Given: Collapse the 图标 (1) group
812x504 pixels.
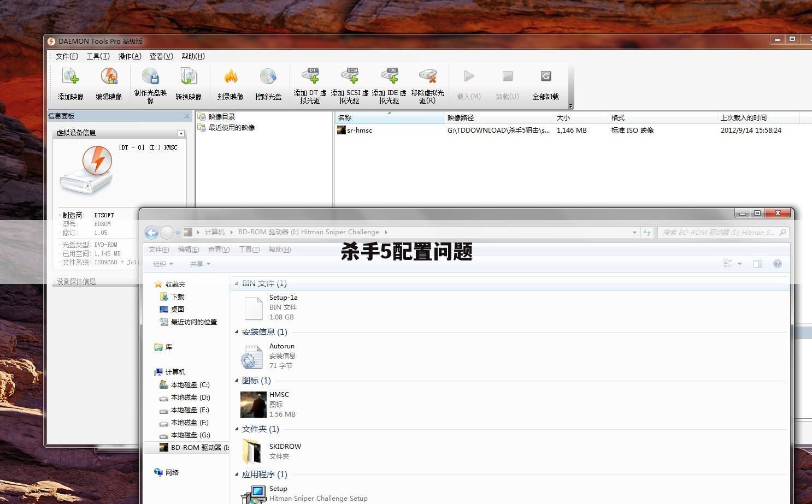Looking at the screenshot, I should (237, 381).
